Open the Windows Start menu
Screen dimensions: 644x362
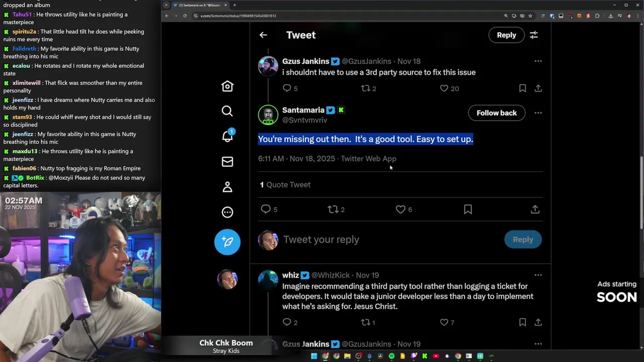314,356
